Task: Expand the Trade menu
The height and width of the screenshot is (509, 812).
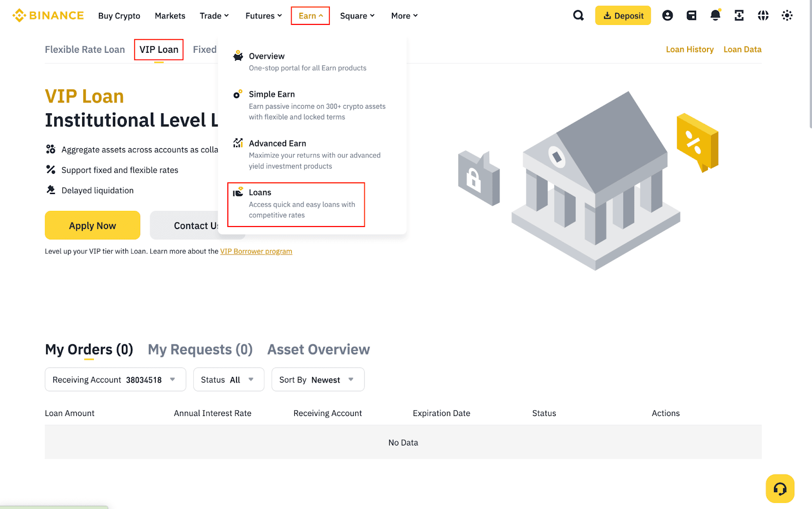Action: coord(214,16)
